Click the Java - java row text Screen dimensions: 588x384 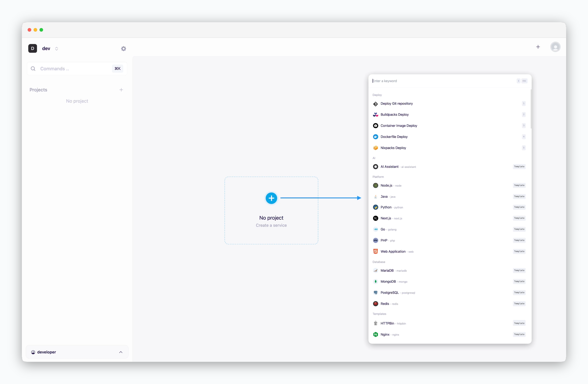click(388, 197)
